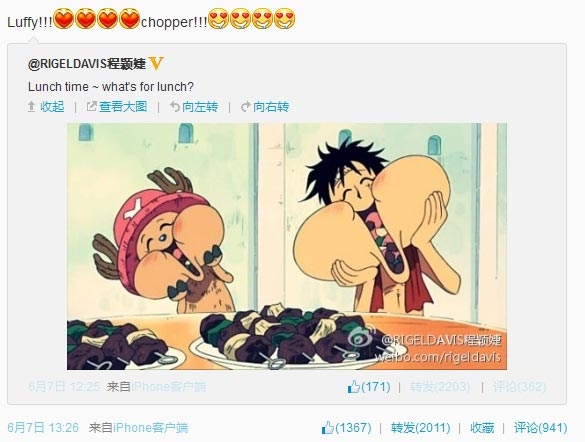Click the first red heart emoji
This screenshot has width=585, height=442.
coord(64,19)
